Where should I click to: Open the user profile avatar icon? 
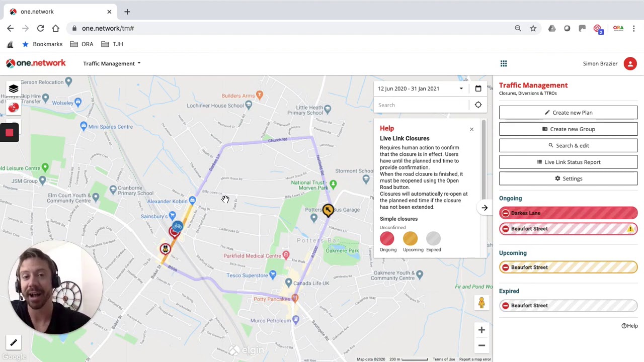[x=630, y=63]
